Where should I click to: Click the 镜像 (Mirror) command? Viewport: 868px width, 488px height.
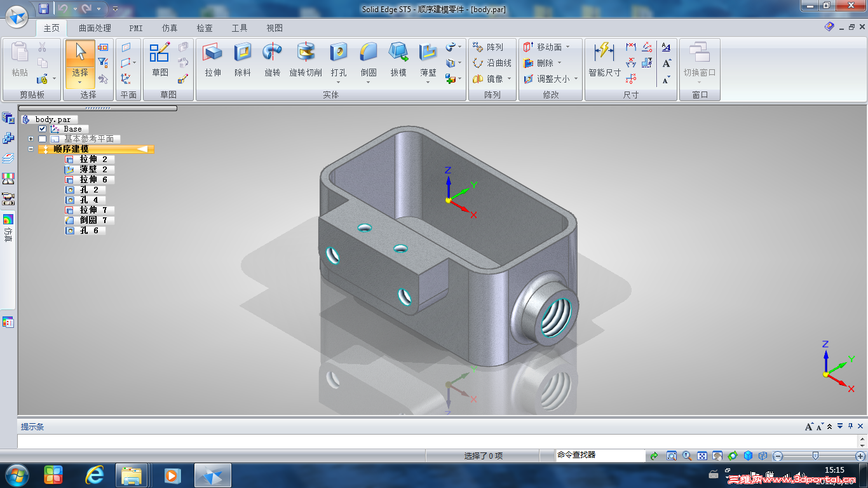coord(488,79)
